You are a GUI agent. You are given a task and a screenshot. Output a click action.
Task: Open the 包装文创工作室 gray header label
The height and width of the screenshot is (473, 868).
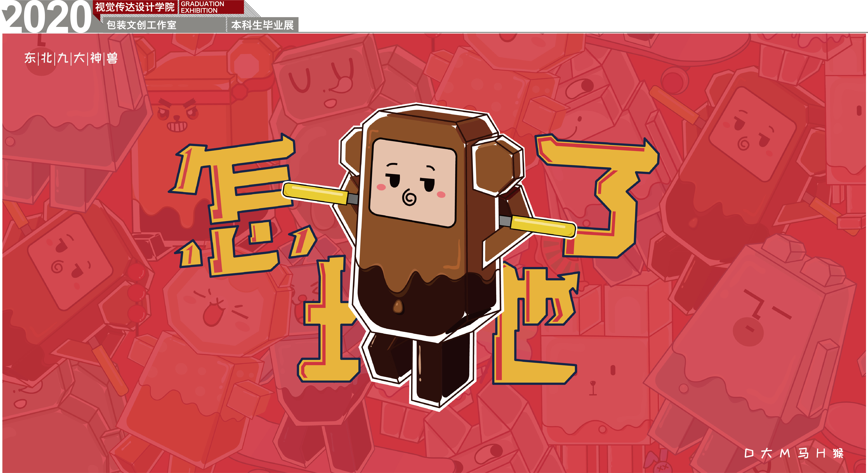pyautogui.click(x=141, y=25)
